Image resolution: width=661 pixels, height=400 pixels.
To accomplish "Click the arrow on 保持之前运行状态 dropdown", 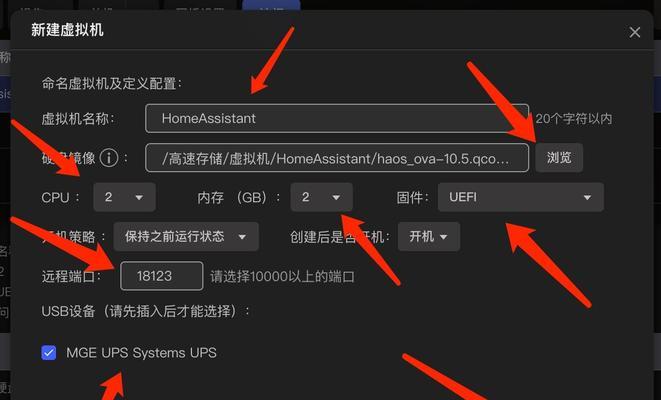I will pos(242,237).
